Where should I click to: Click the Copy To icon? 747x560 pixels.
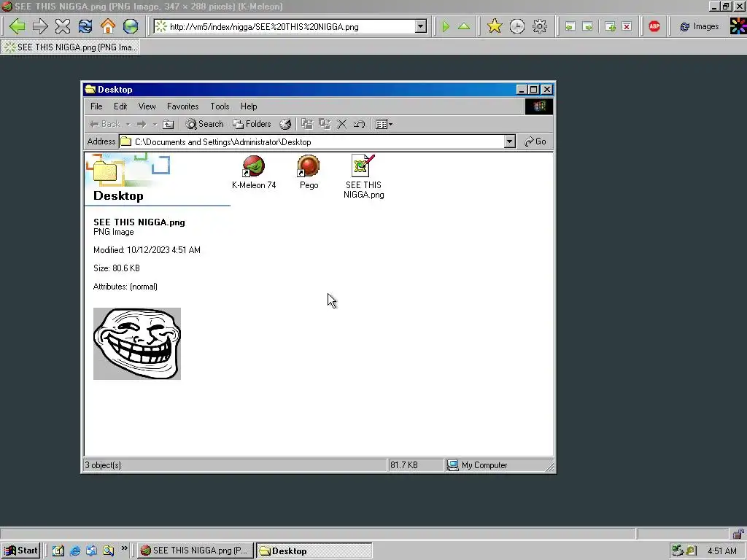click(325, 124)
